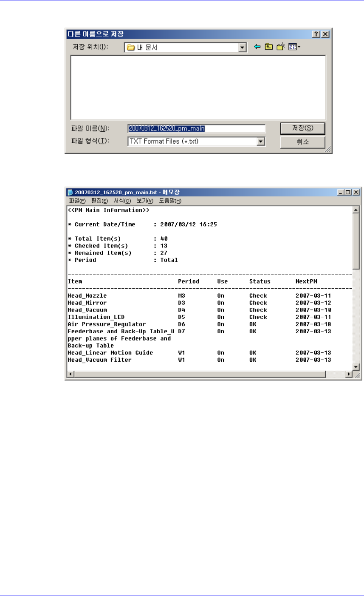
Task: Close the Save As dialog
Action: click(325, 34)
